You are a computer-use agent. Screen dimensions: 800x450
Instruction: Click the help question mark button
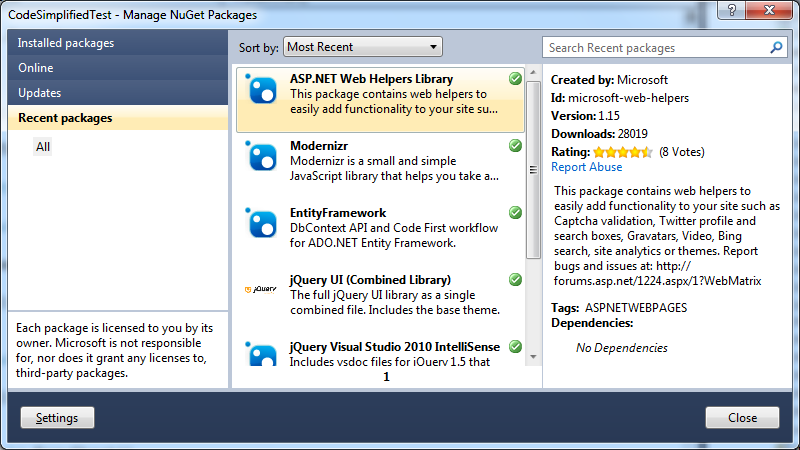click(x=732, y=10)
